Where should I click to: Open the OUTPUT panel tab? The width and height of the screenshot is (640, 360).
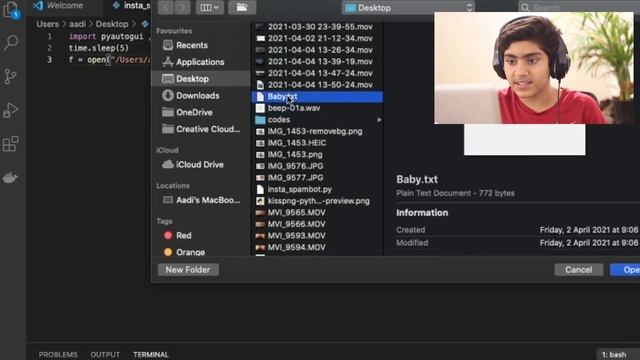coord(105,355)
